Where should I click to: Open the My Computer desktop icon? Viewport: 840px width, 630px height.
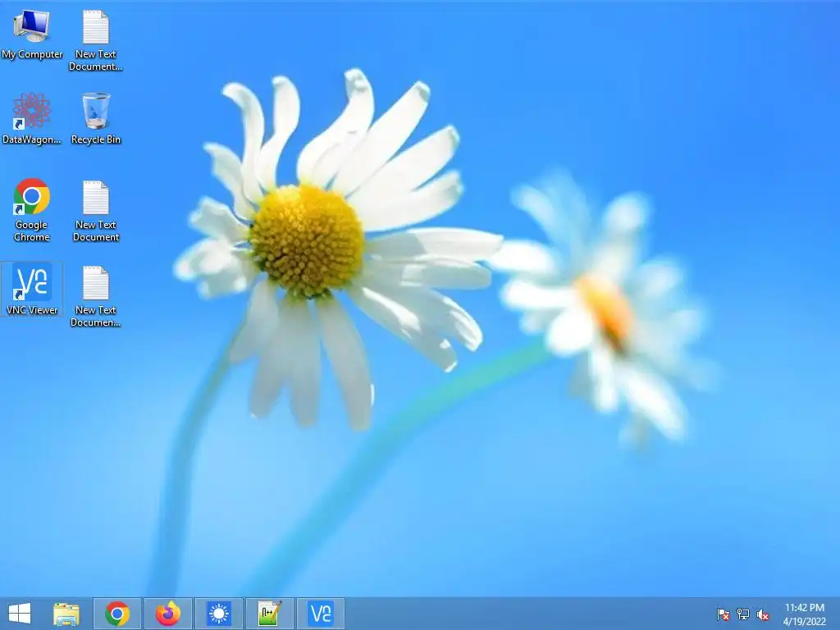(x=32, y=34)
